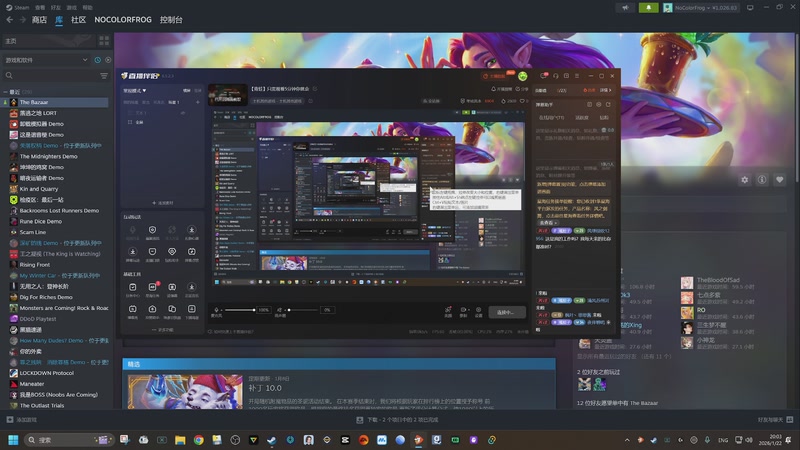Viewport: 800px width, 450px height.
Task: Open Steam from Windows taskbar
Action: click(271, 440)
